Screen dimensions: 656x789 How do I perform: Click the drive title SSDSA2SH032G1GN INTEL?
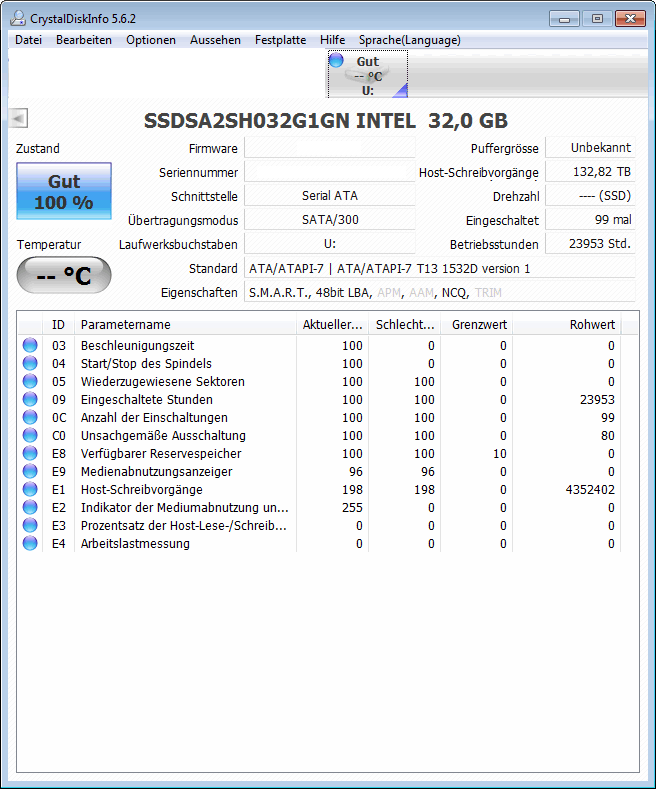280,121
